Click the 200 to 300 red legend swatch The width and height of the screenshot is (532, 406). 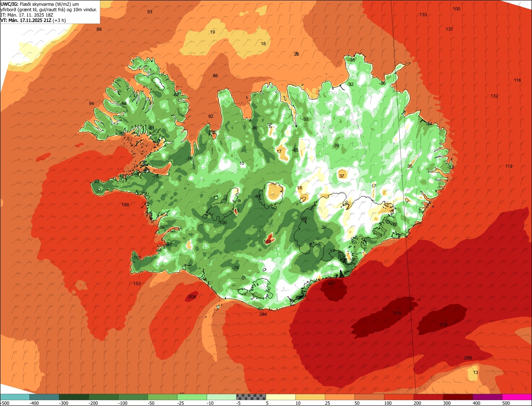(428, 397)
